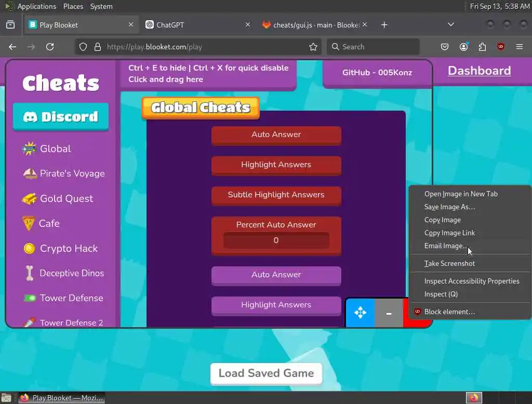Open Gold Quest cheats section
This screenshot has height=404, width=532.
pos(57,198)
